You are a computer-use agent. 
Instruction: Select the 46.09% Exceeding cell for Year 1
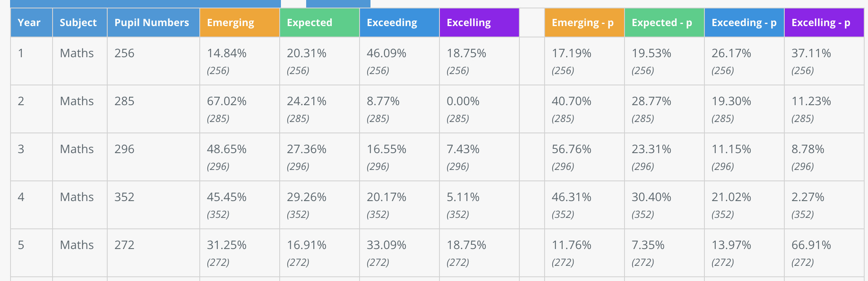click(386, 53)
